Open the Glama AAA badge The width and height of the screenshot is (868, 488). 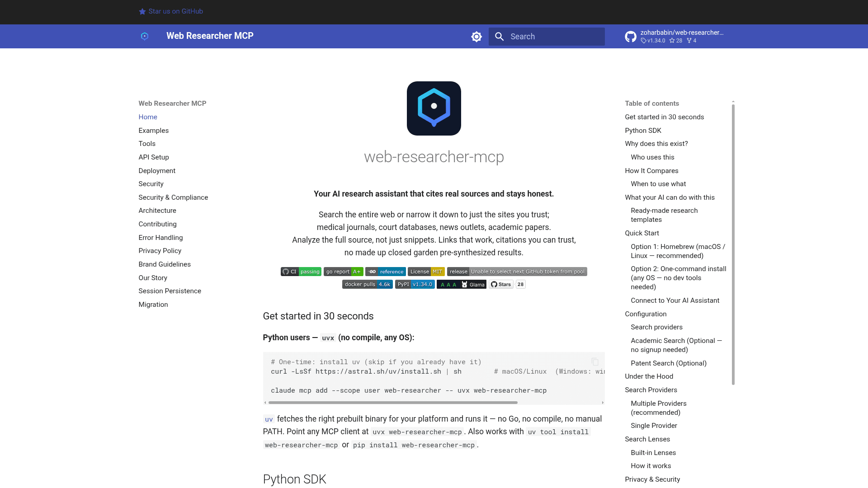click(462, 284)
